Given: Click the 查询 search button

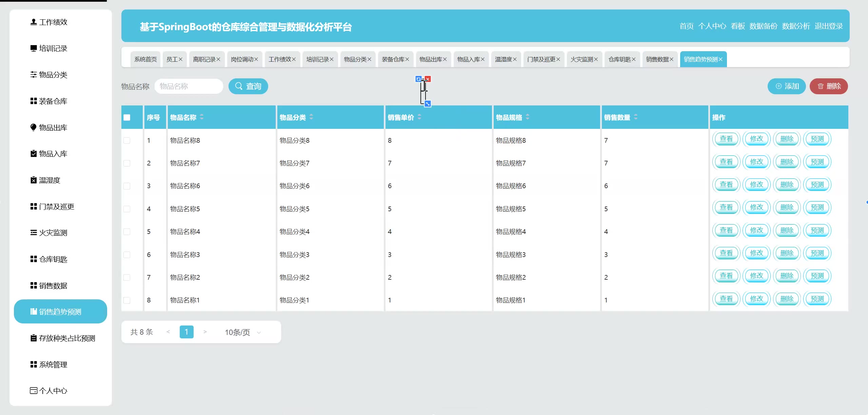Looking at the screenshot, I should click(x=248, y=86).
